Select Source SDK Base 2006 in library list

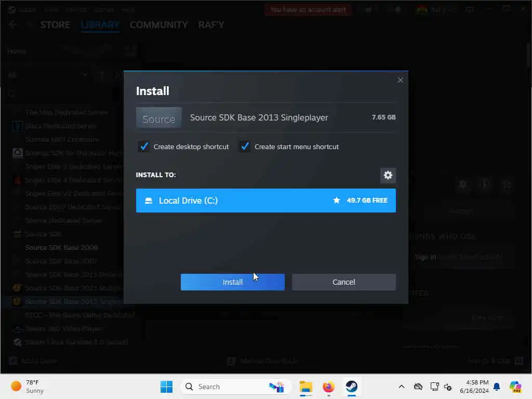pos(61,248)
